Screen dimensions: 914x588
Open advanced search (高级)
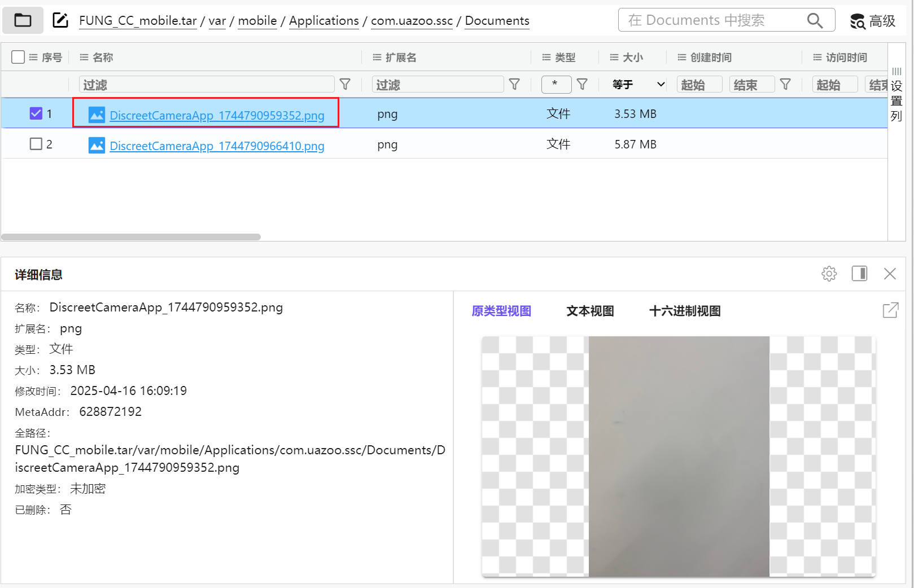[x=873, y=21]
